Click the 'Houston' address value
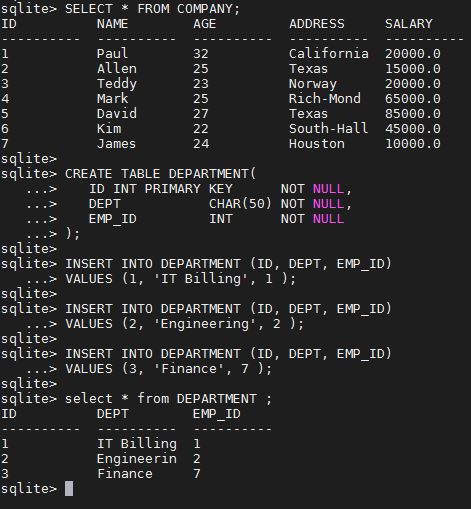 [317, 144]
